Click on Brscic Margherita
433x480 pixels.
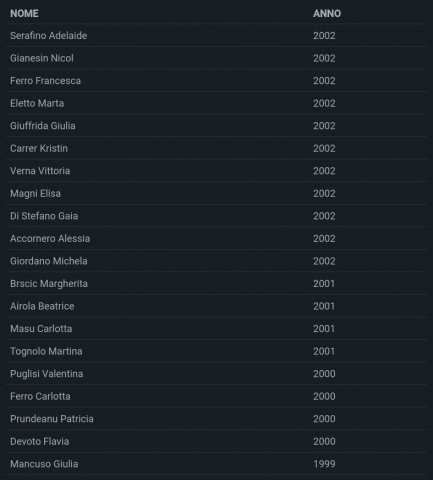click(x=49, y=284)
